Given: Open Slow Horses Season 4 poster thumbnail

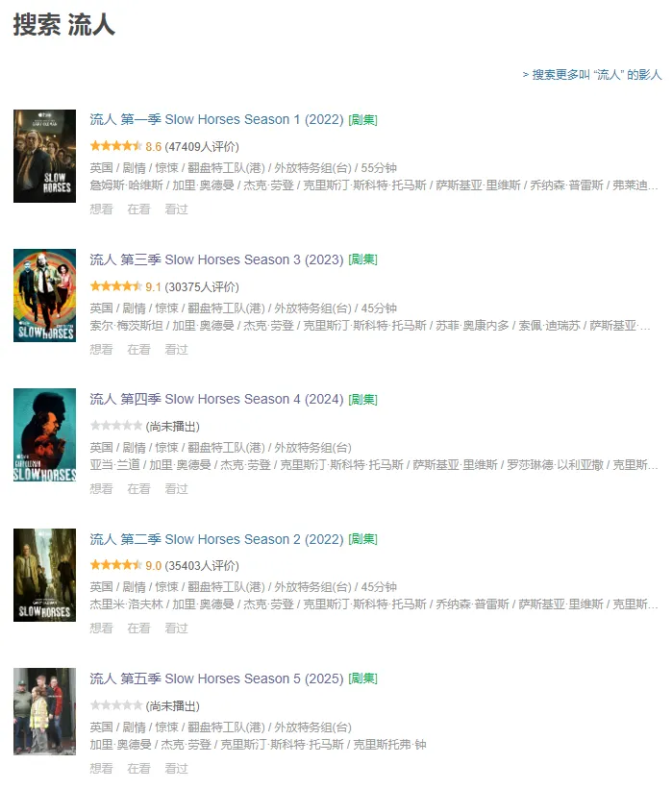Looking at the screenshot, I should [44, 434].
